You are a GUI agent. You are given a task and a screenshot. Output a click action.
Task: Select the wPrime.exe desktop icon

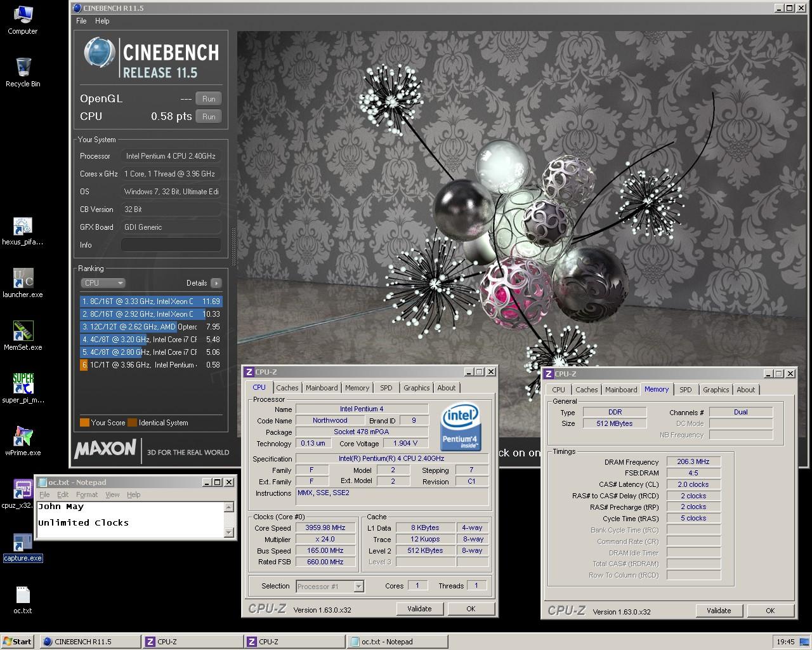tap(23, 441)
